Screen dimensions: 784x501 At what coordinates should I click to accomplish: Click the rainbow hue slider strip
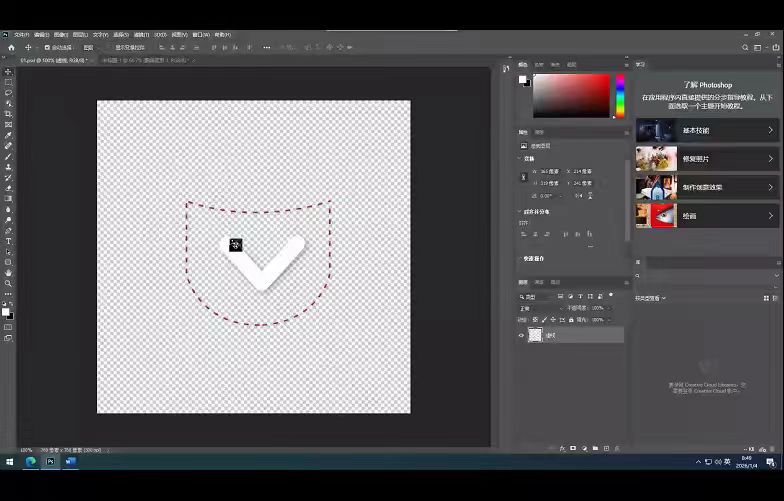click(x=620, y=97)
